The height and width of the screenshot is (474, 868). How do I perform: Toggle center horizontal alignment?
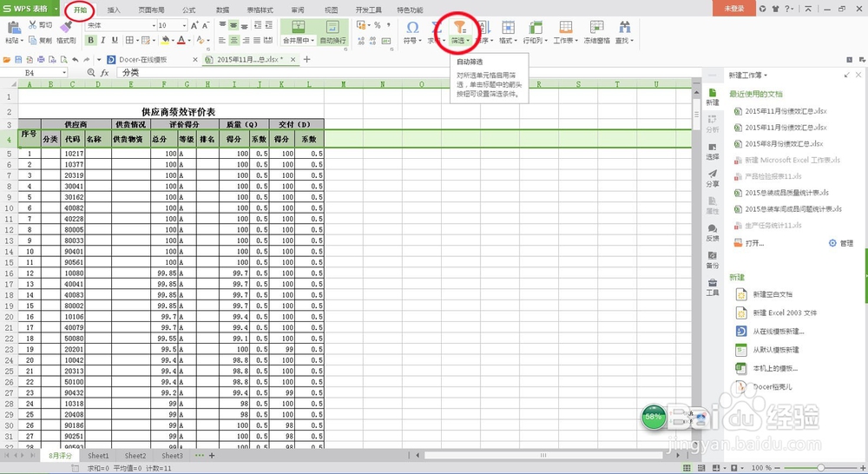coord(234,41)
